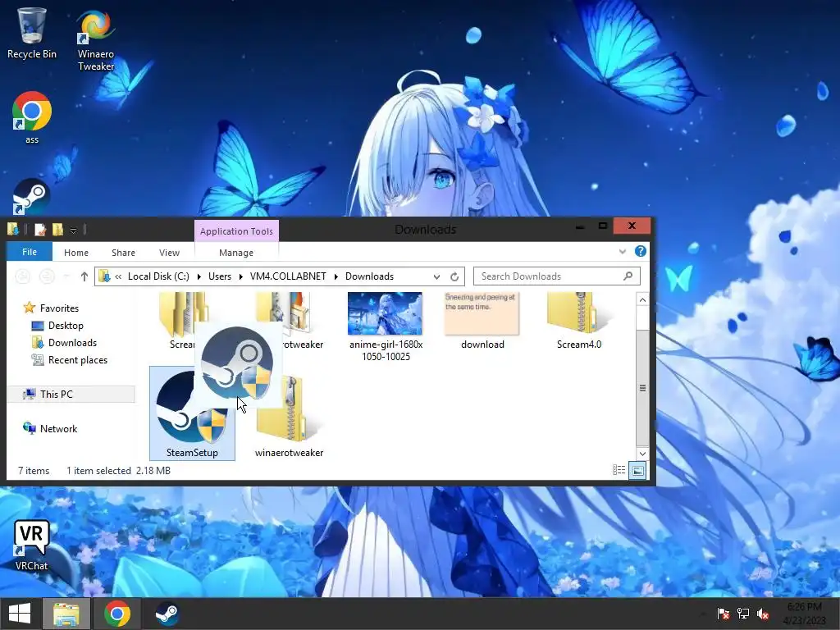Expand the ribbon with the chevron
840x630 pixels.
(x=623, y=251)
